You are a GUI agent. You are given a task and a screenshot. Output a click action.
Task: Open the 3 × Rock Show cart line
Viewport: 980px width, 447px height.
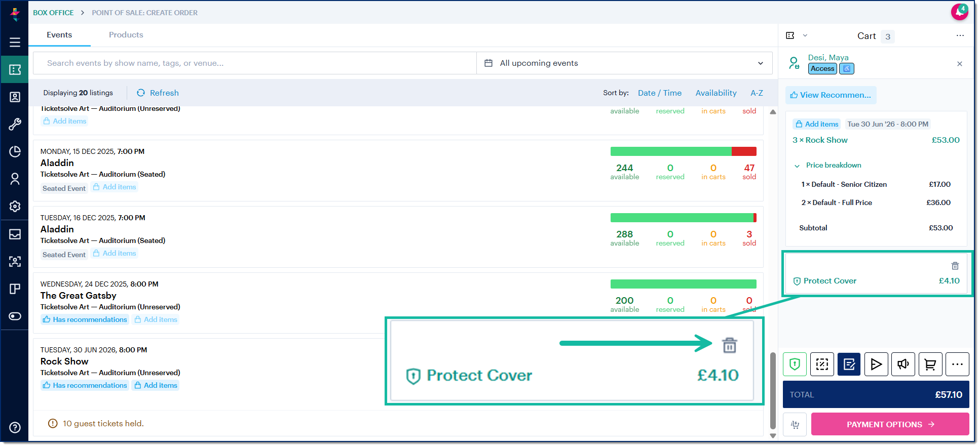[x=820, y=140]
